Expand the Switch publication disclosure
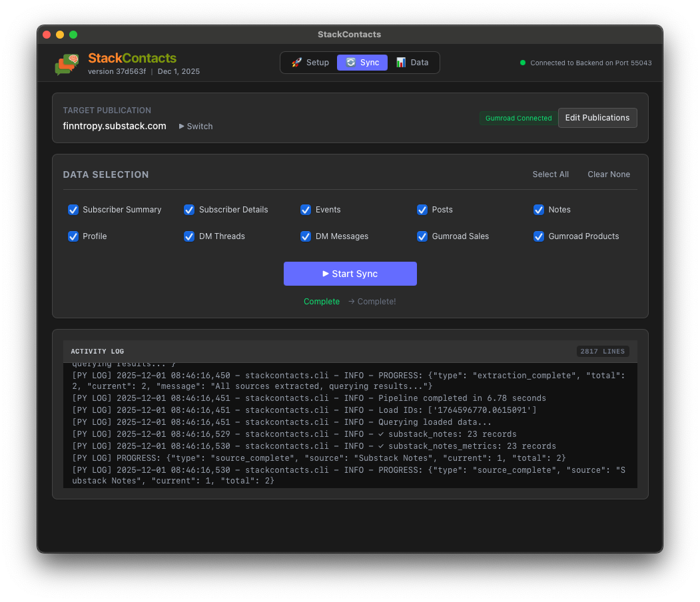This screenshot has width=700, height=602. pos(196,127)
